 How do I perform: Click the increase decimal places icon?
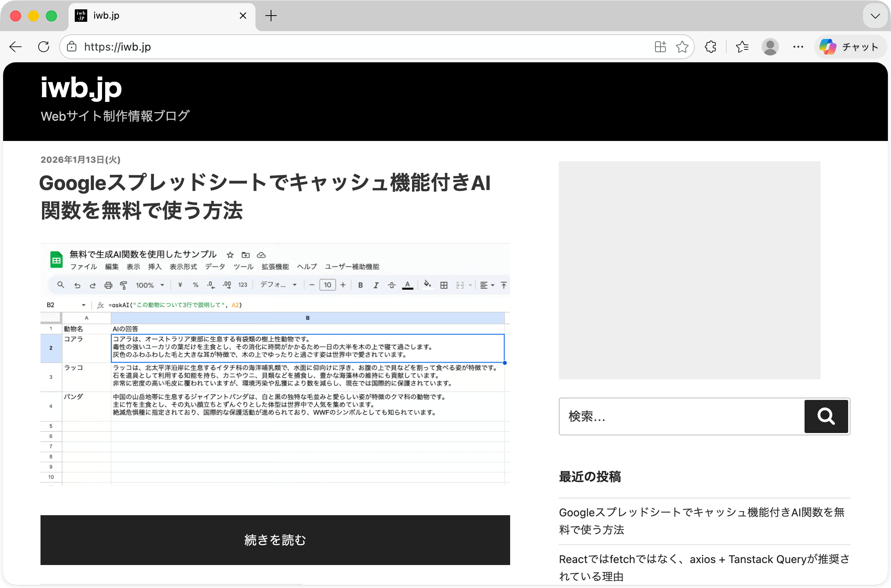tap(226, 285)
